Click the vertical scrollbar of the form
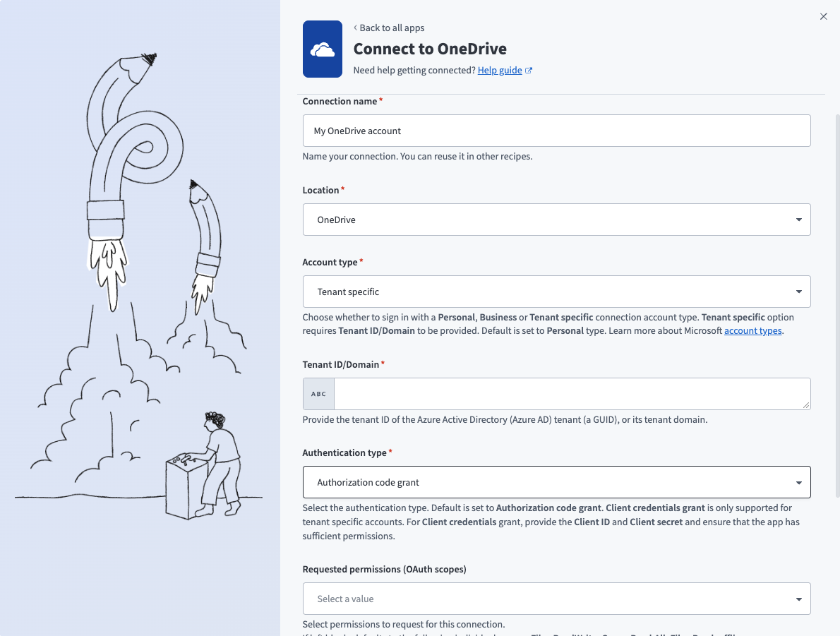The height and width of the screenshot is (636, 840). (837, 306)
